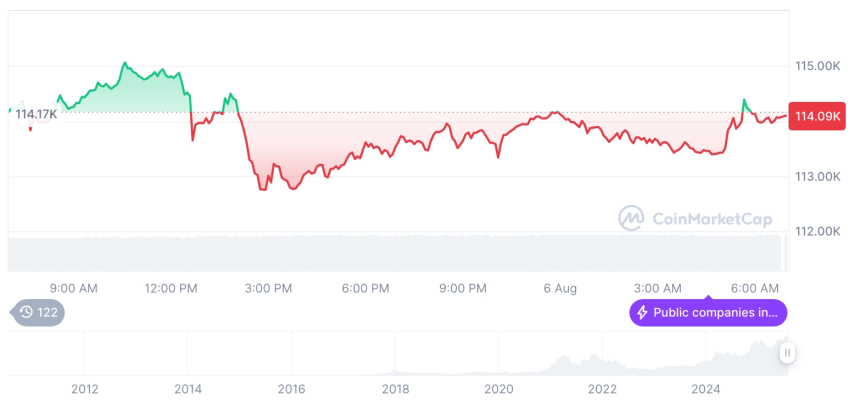
Task: Select the 6:00 PM time axis label
Action: coord(365,288)
